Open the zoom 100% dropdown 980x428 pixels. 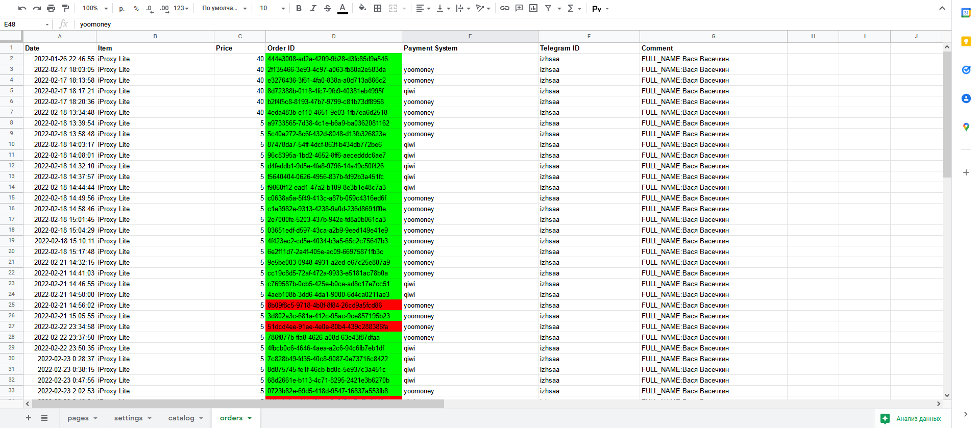click(x=95, y=8)
